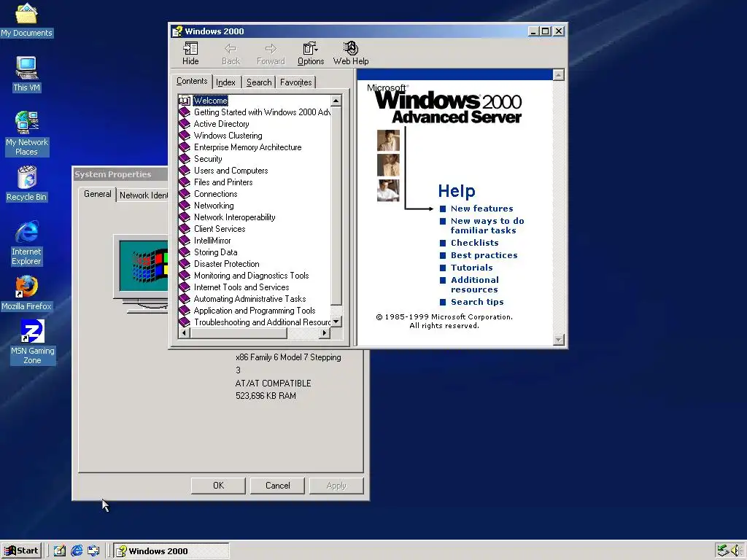Image resolution: width=747 pixels, height=560 pixels.
Task: Click help page scroll up arrow
Action: [558, 75]
